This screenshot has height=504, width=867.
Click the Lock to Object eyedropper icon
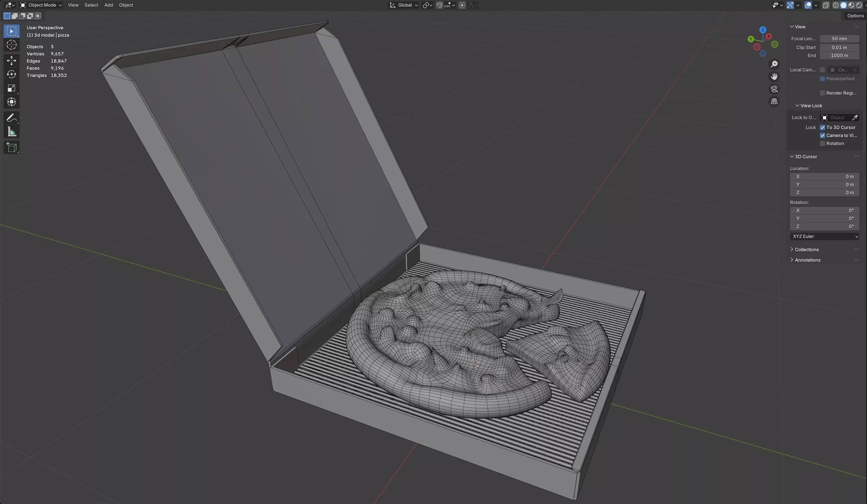click(855, 118)
